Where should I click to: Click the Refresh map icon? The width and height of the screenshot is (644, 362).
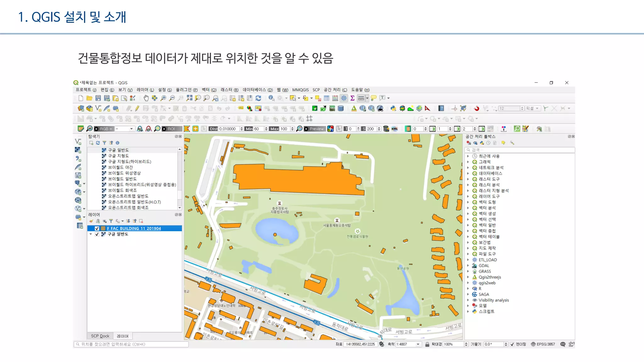(x=258, y=98)
